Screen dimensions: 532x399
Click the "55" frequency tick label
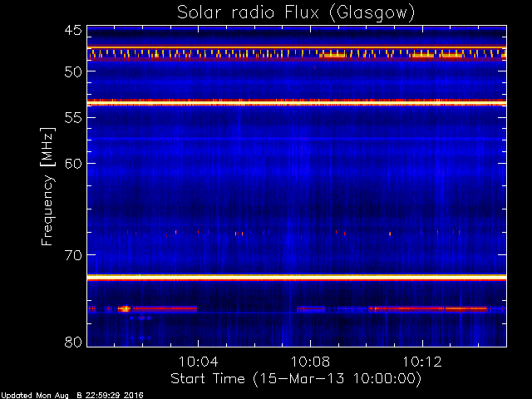click(73, 118)
